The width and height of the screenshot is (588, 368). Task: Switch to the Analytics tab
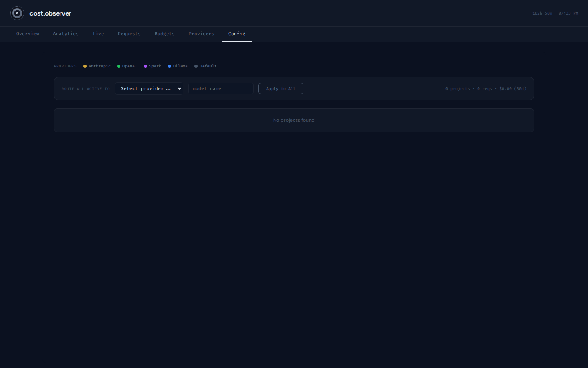(x=66, y=34)
